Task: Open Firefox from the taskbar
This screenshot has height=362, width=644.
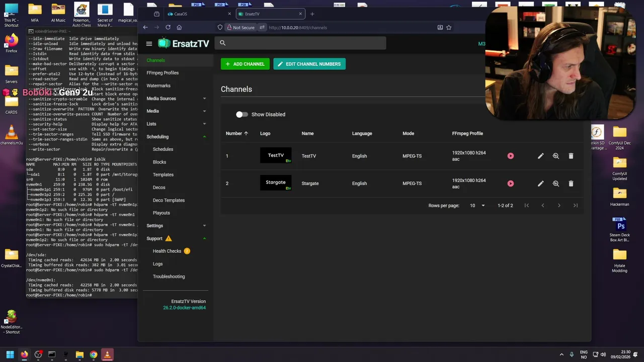Action: pyautogui.click(x=24, y=354)
